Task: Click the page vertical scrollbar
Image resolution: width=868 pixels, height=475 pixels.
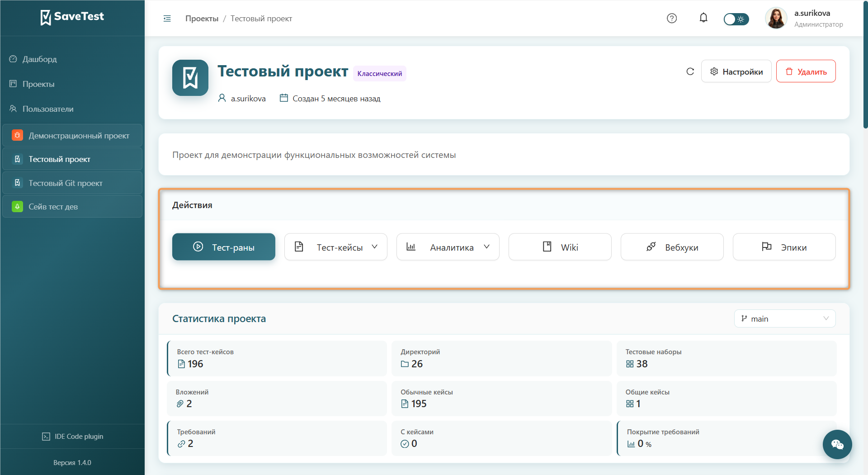Action: (x=865, y=64)
